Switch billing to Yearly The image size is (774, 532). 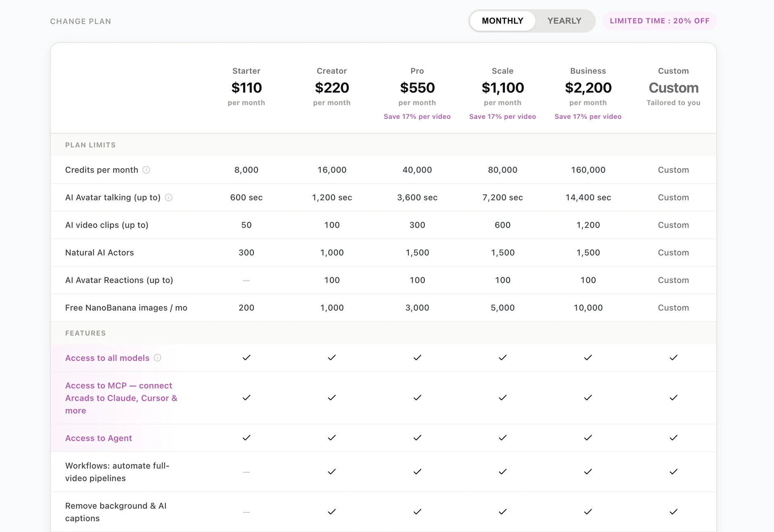564,21
